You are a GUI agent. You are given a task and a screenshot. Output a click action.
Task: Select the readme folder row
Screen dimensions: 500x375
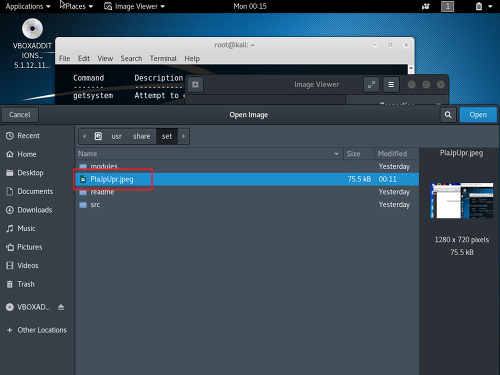tap(247, 192)
